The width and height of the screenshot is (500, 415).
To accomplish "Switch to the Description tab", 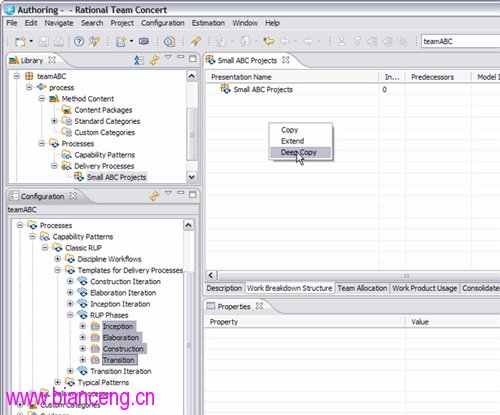I will pyautogui.click(x=224, y=288).
